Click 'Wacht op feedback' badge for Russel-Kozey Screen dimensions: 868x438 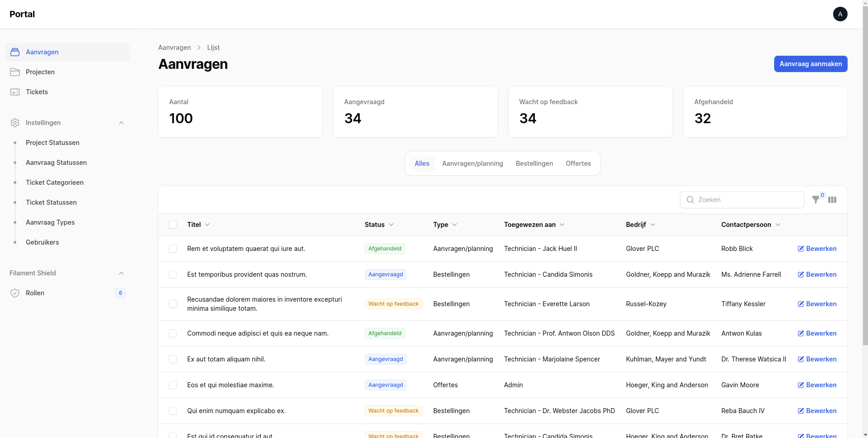(393, 304)
